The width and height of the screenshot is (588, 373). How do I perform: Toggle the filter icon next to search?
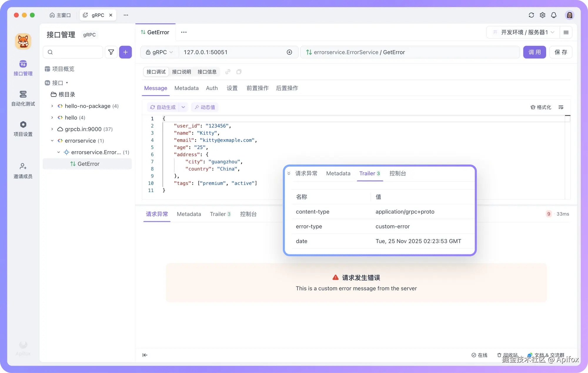point(111,52)
